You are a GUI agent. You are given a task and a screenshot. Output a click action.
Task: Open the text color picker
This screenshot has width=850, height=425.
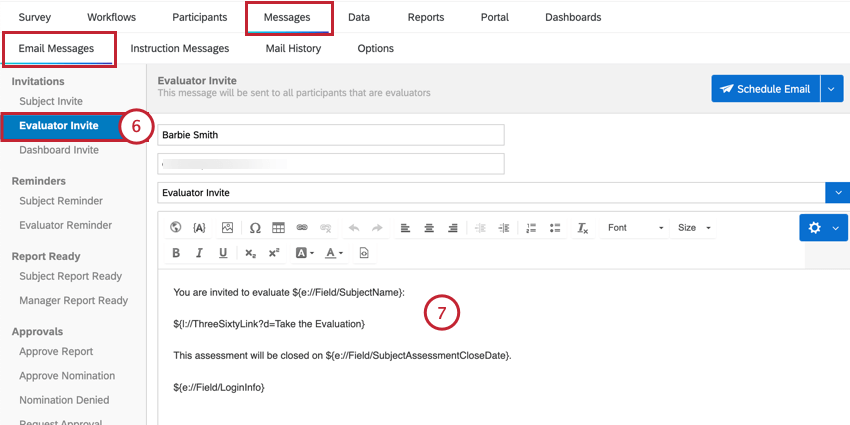334,253
